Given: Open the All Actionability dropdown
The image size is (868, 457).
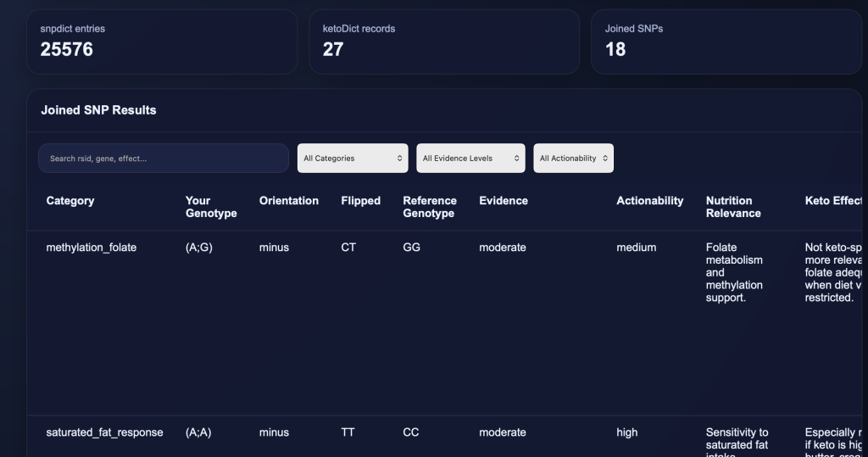Looking at the screenshot, I should coord(573,159).
